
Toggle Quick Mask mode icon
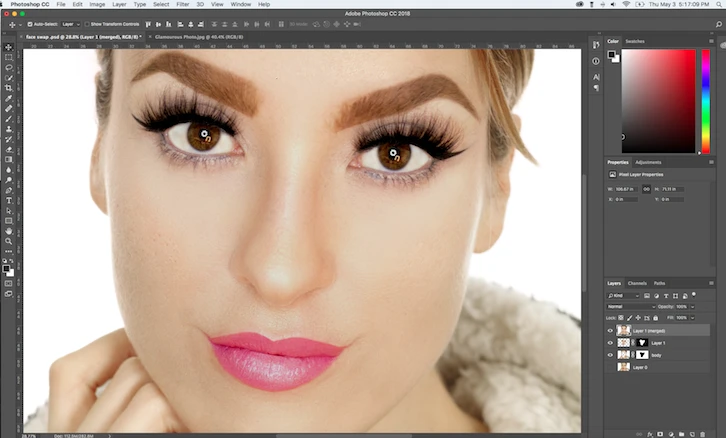point(8,283)
